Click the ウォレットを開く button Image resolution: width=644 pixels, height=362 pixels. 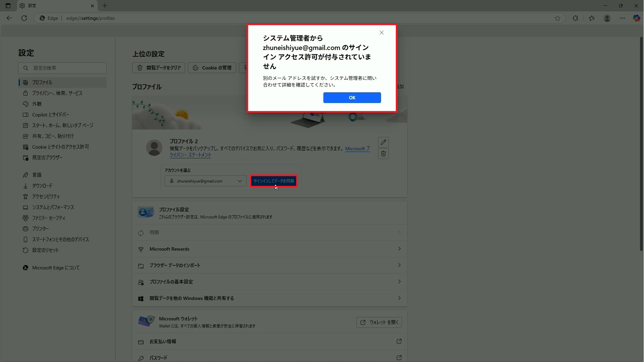coord(379,322)
